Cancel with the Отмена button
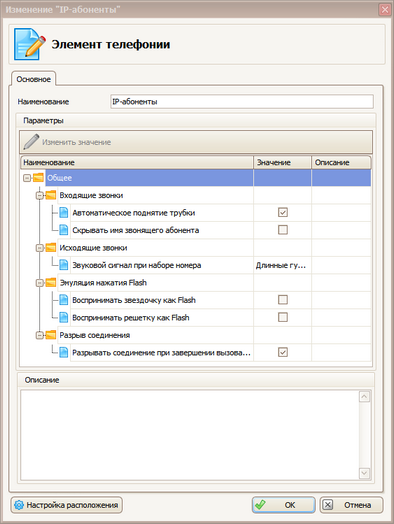Screen dimensions: 394x524 coord(351,505)
